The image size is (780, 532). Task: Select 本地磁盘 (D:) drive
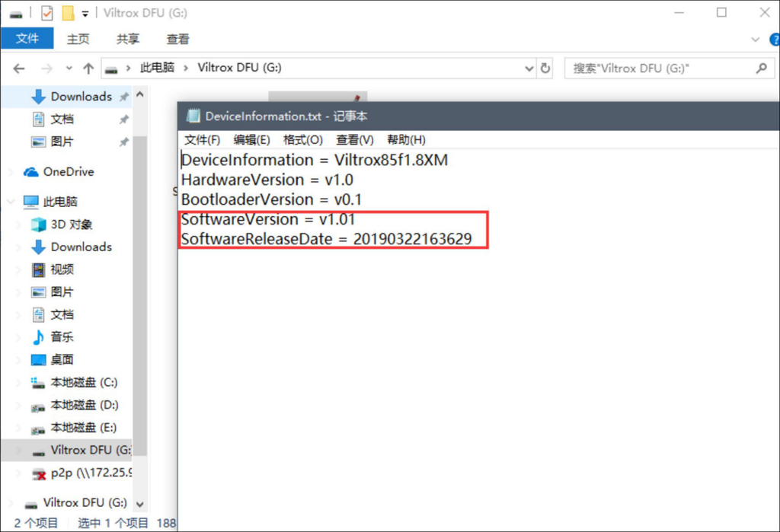pos(84,405)
